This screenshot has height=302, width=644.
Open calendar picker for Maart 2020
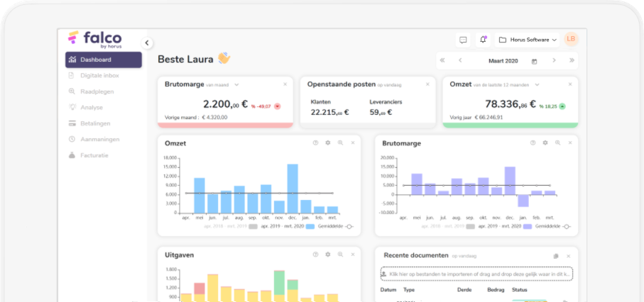pyautogui.click(x=535, y=61)
